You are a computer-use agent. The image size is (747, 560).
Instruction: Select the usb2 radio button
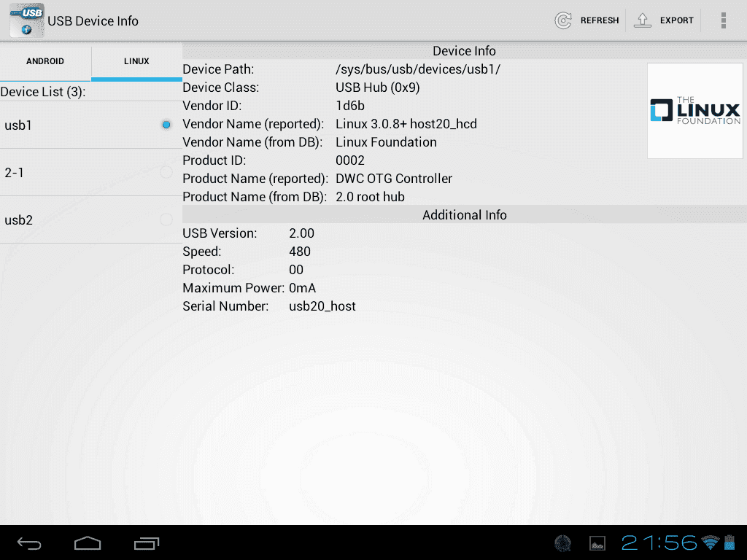tap(166, 219)
